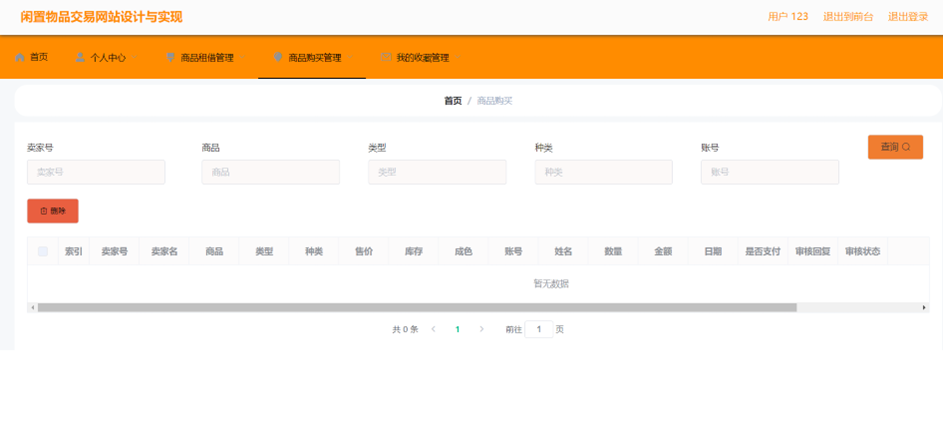Click the 数量 column header
The width and height of the screenshot is (943, 429).
click(x=613, y=252)
